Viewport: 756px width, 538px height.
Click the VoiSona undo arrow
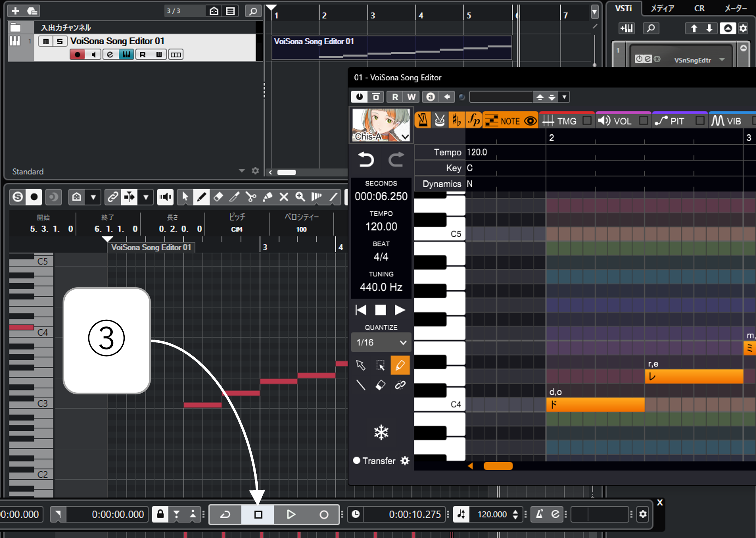click(366, 160)
